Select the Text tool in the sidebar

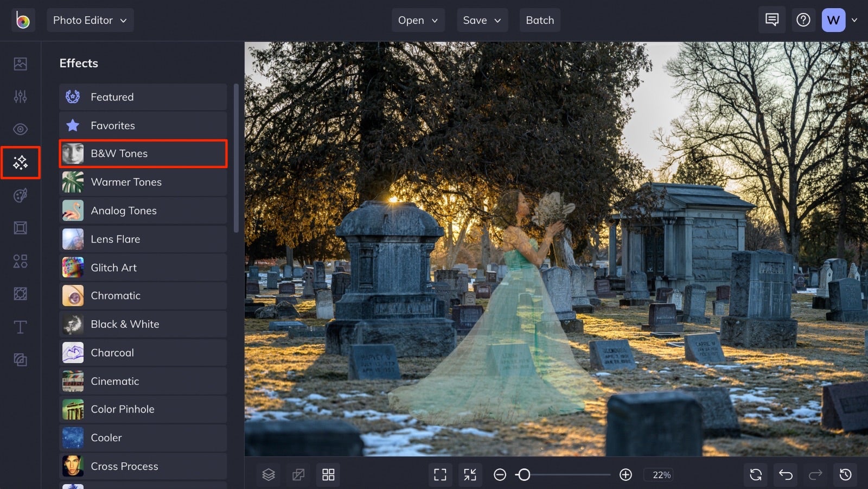(x=20, y=327)
